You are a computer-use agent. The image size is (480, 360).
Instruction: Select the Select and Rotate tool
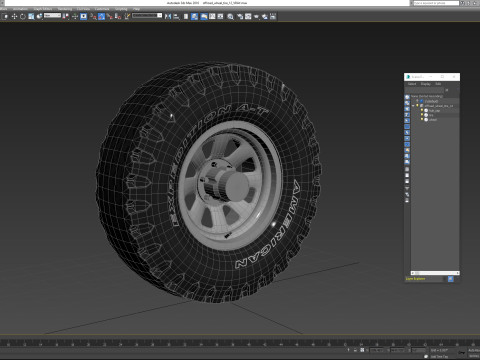(23, 16)
